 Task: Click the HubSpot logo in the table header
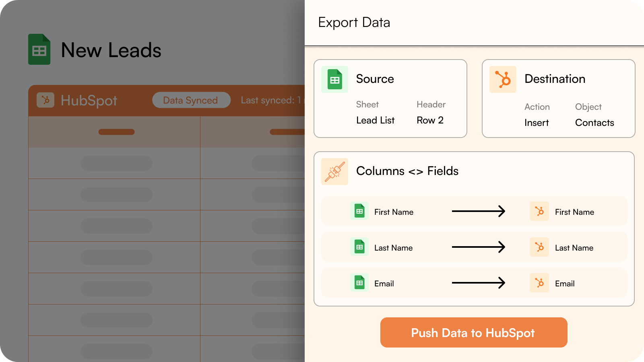(45, 100)
